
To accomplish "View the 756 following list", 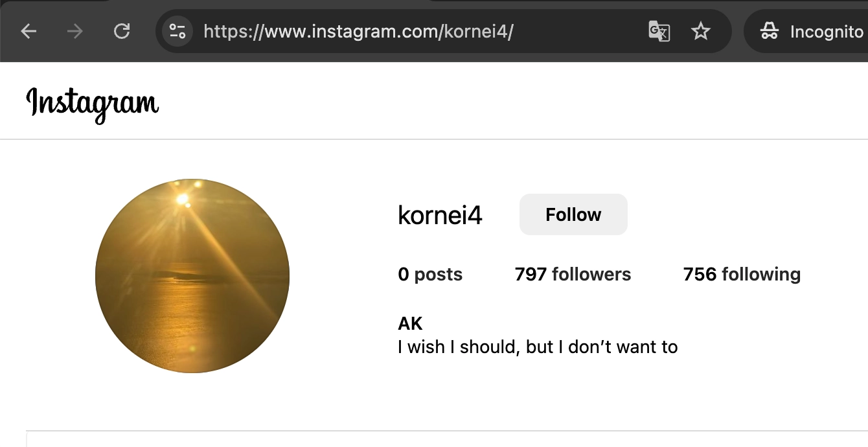I will (x=741, y=274).
